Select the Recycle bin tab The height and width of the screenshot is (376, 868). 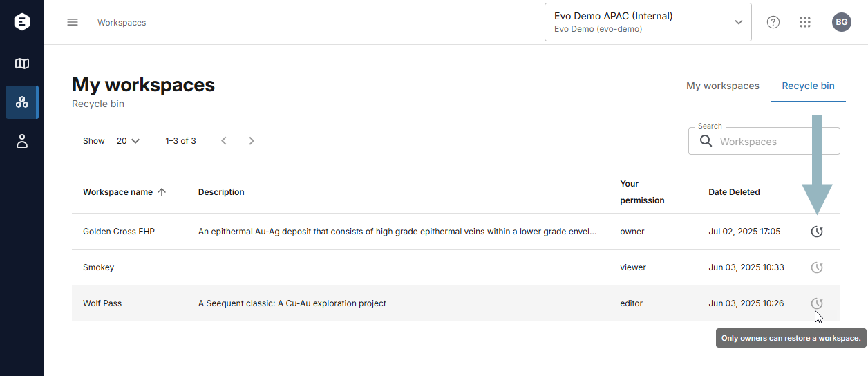coord(808,86)
